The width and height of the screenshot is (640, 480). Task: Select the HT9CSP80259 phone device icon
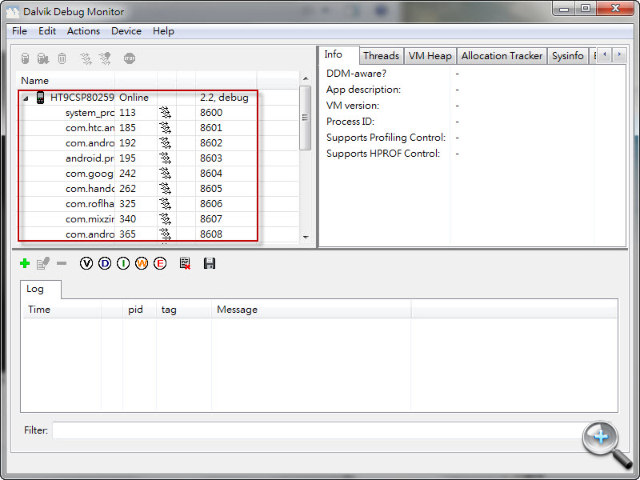40,98
